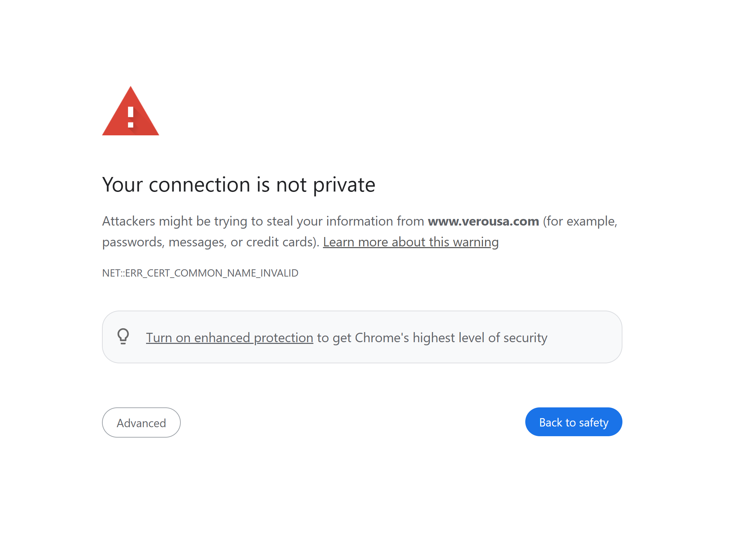The image size is (756, 541).
Task: Click the NET::ERR_CERT_COMMON_NAME_INVALID error code
Action: [200, 273]
